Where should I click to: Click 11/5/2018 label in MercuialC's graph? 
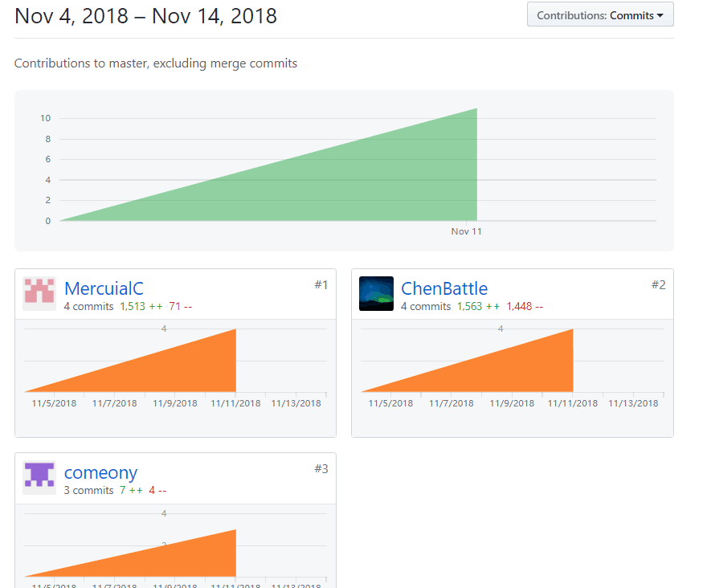click(54, 403)
